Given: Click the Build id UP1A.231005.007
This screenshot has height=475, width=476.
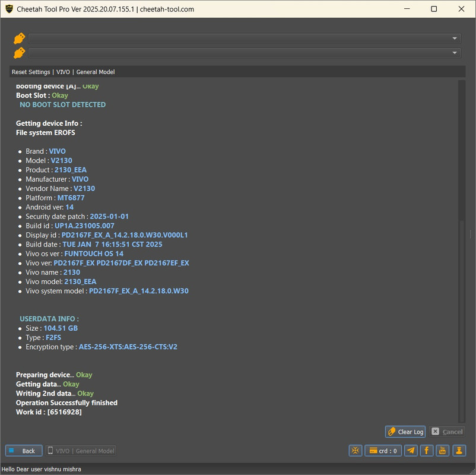Looking at the screenshot, I should (x=84, y=226).
